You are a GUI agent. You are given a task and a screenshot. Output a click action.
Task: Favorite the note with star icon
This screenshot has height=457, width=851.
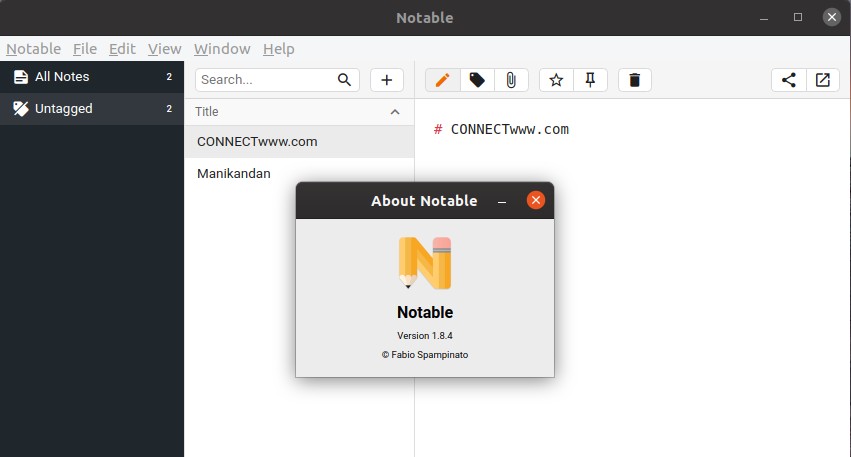tap(556, 80)
